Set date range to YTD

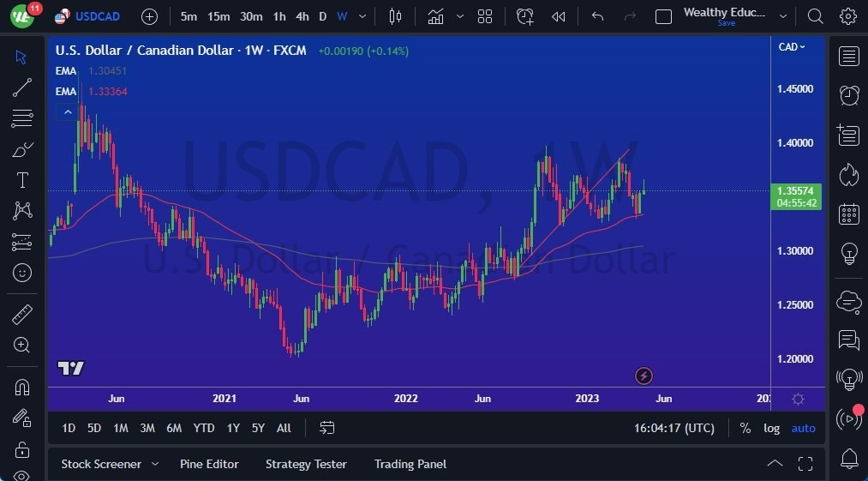tap(204, 428)
